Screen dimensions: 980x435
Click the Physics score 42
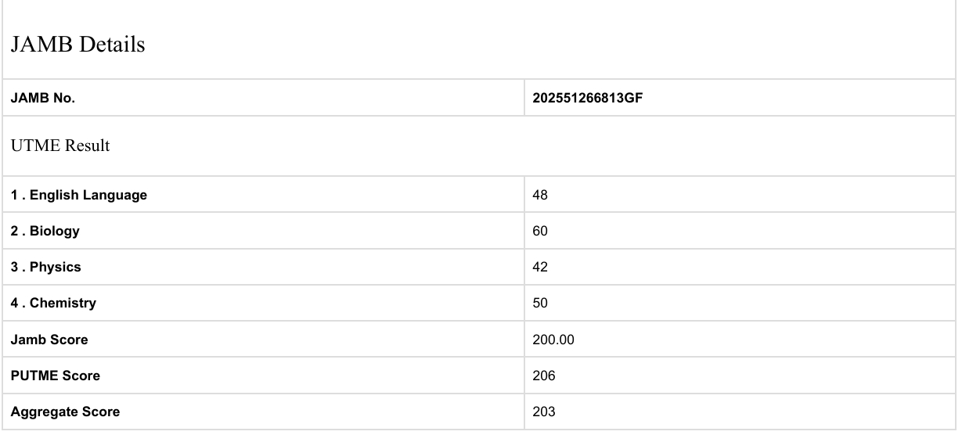[x=540, y=267]
